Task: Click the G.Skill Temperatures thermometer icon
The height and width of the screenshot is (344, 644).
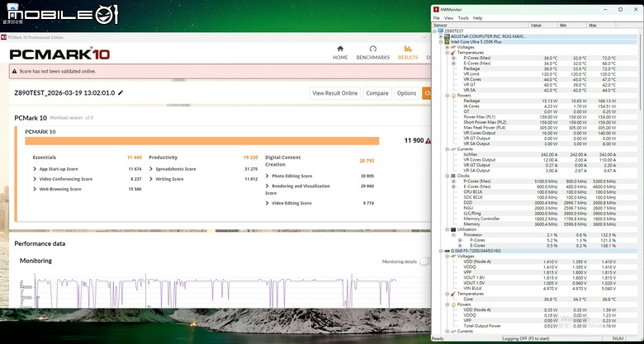Action: pos(453,294)
